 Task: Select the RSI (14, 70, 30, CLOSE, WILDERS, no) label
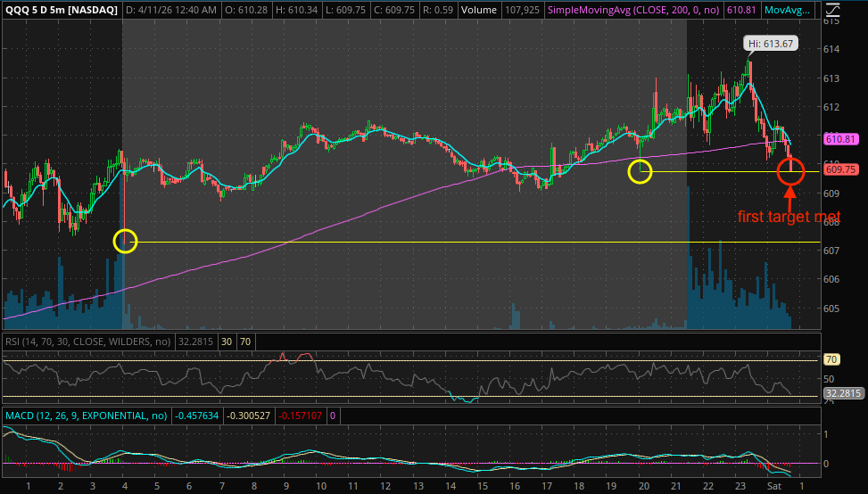88,342
